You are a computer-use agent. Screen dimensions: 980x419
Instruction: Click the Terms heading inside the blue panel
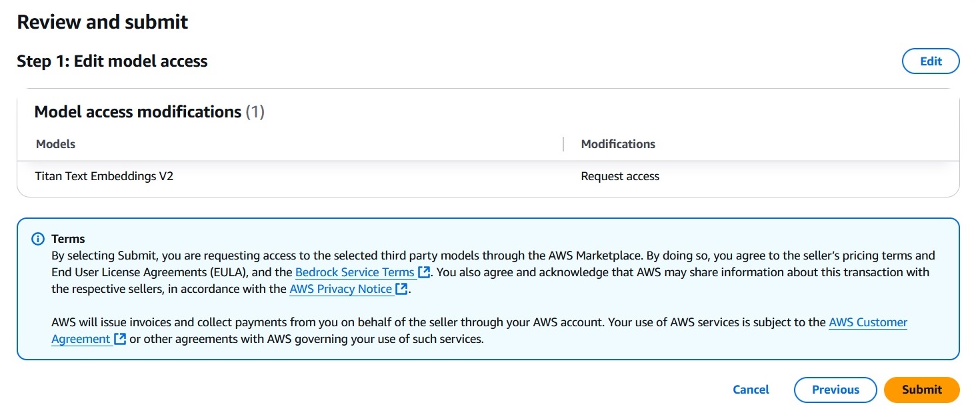[x=69, y=238]
